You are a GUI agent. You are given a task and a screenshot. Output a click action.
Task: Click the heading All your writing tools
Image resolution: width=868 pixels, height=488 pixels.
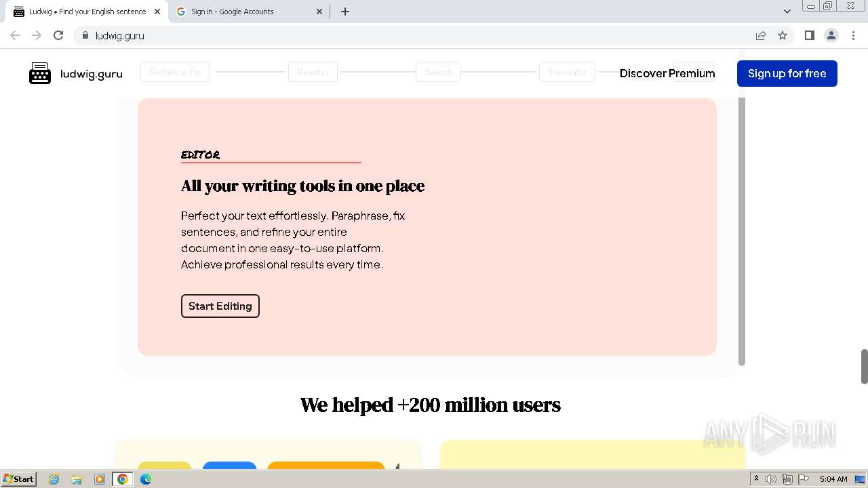[302, 186]
